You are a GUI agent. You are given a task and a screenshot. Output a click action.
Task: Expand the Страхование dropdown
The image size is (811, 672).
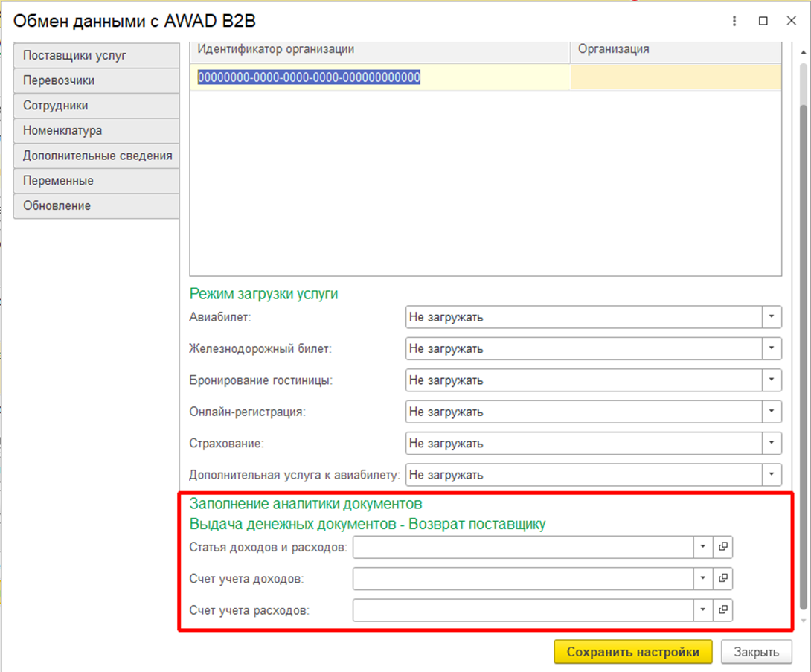tap(772, 444)
